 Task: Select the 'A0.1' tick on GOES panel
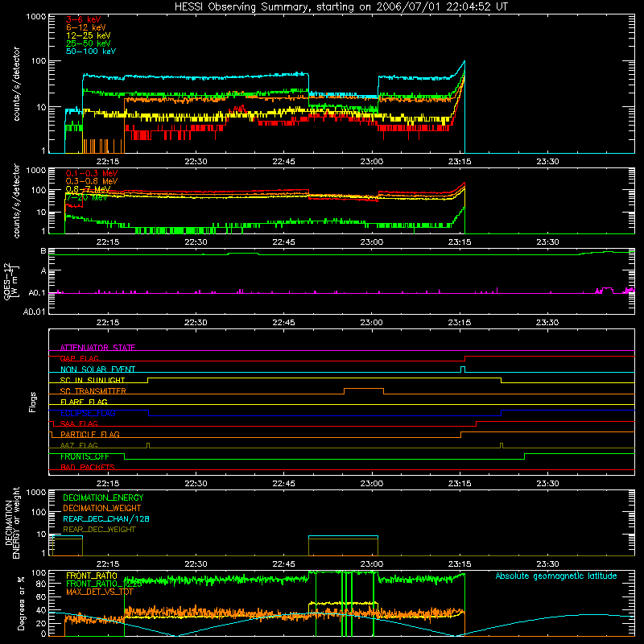[x=36, y=293]
